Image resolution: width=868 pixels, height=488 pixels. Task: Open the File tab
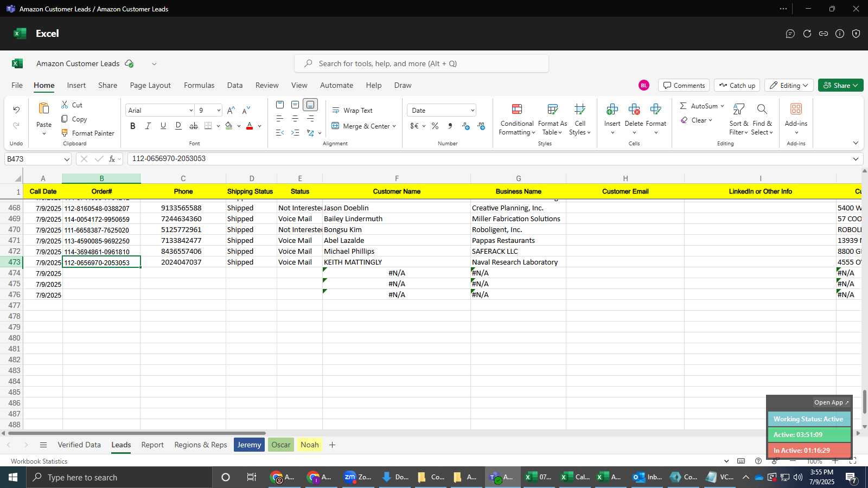(17, 86)
